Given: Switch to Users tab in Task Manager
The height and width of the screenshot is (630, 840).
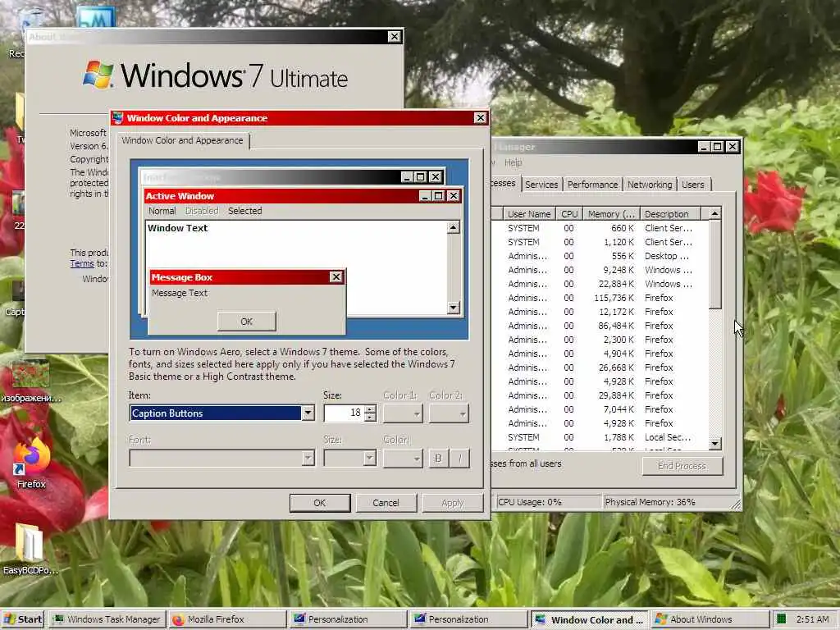Looking at the screenshot, I should pyautogui.click(x=693, y=185).
